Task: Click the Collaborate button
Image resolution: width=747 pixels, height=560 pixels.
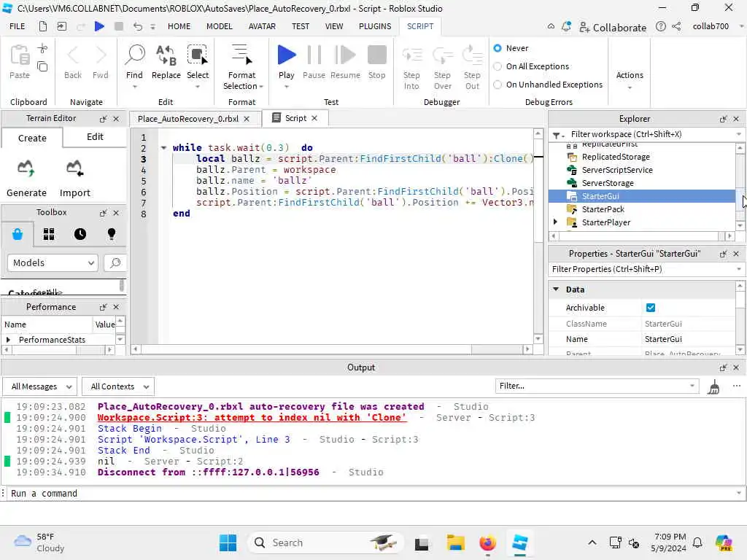Action: click(613, 27)
